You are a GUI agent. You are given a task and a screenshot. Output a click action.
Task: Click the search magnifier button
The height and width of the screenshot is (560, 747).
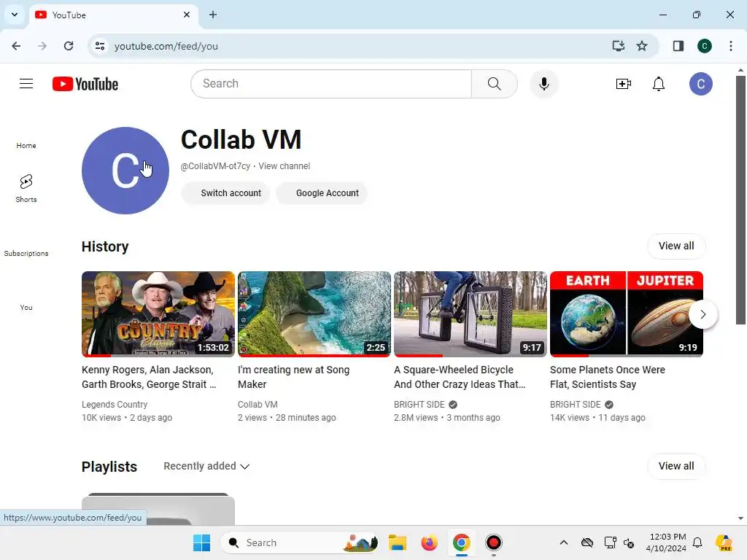tap(494, 84)
